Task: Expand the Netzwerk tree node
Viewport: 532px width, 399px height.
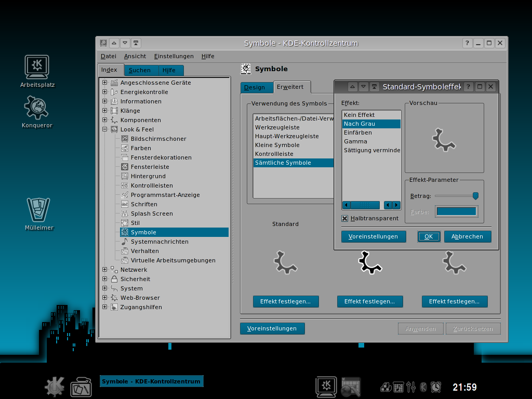Action: coord(105,270)
